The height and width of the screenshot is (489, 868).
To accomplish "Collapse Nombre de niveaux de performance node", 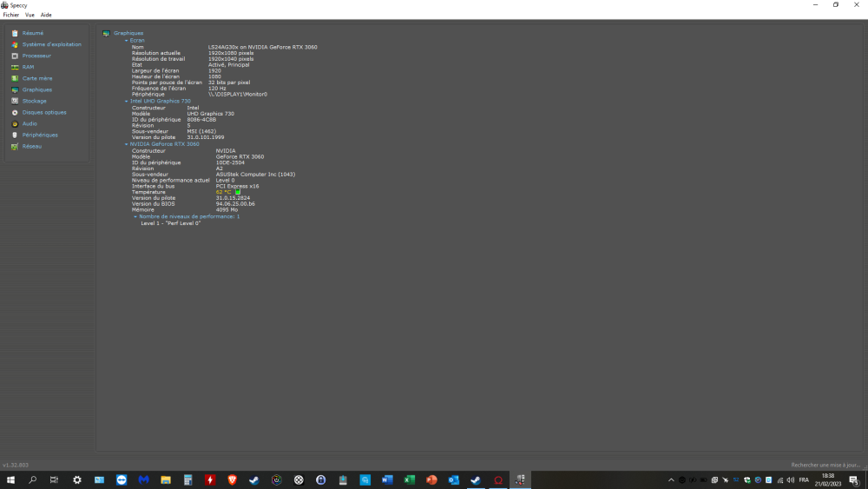I will tap(135, 216).
